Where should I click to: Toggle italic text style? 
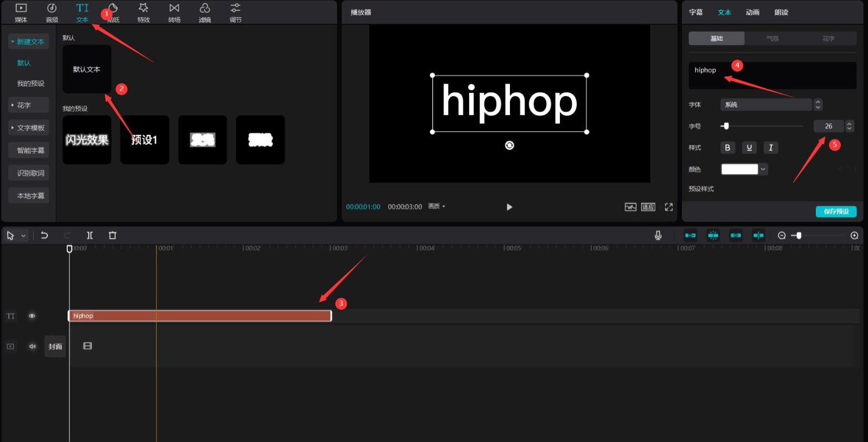(771, 148)
